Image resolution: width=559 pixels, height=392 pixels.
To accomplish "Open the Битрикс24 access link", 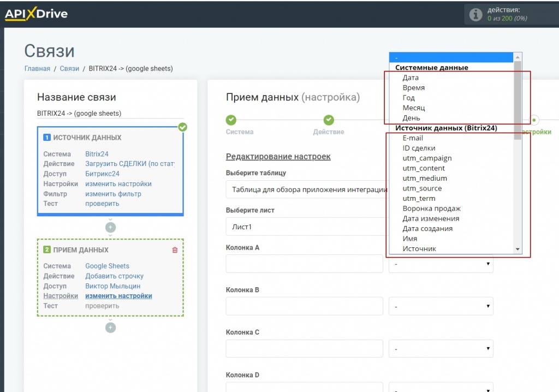I will pos(102,174).
